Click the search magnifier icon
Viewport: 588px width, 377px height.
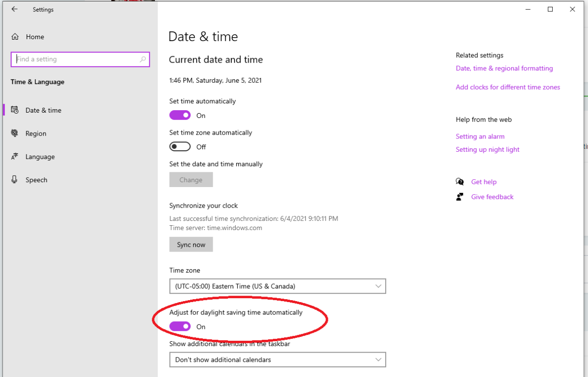(143, 59)
